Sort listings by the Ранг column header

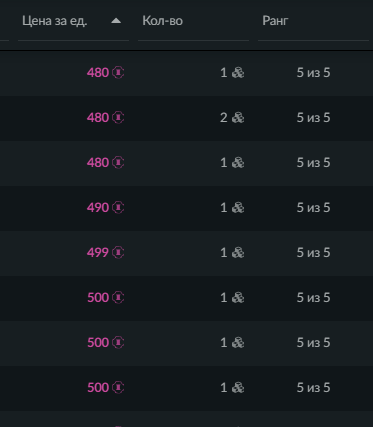coord(275,21)
